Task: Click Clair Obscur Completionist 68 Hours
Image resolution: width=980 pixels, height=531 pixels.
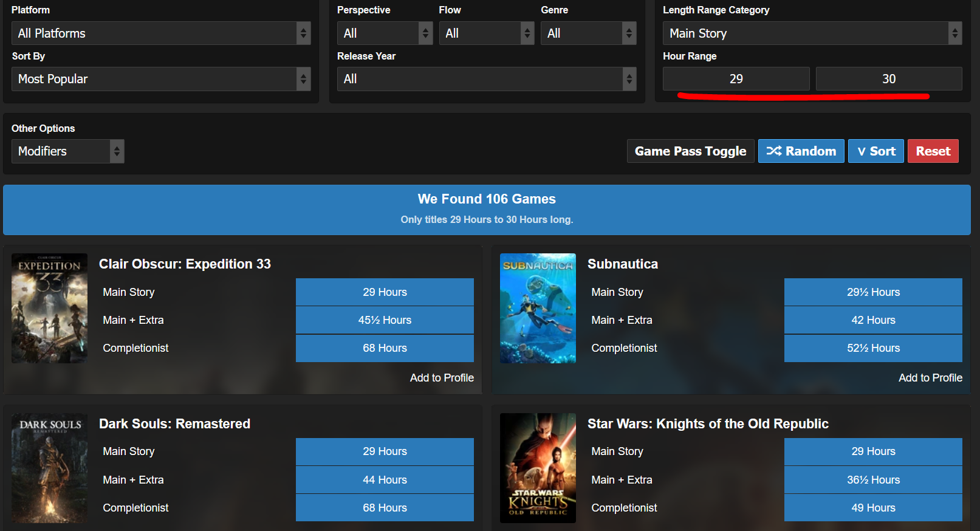Action: (x=385, y=348)
